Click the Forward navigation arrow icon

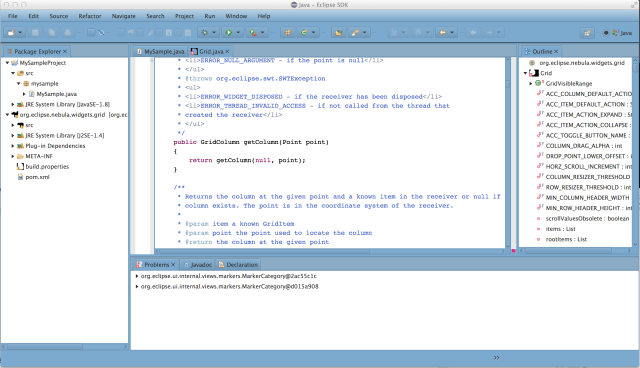point(489,32)
